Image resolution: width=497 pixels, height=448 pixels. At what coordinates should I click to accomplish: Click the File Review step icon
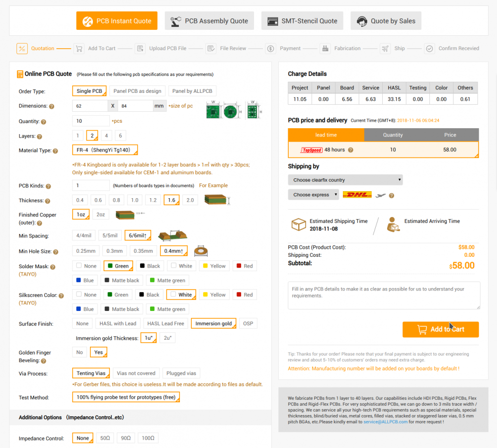[x=211, y=49]
